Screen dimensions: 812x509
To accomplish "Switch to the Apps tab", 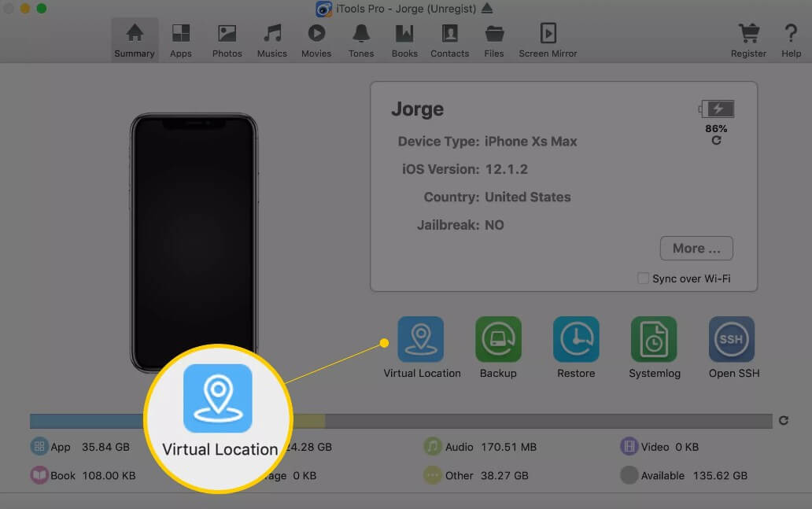I will coord(181,40).
